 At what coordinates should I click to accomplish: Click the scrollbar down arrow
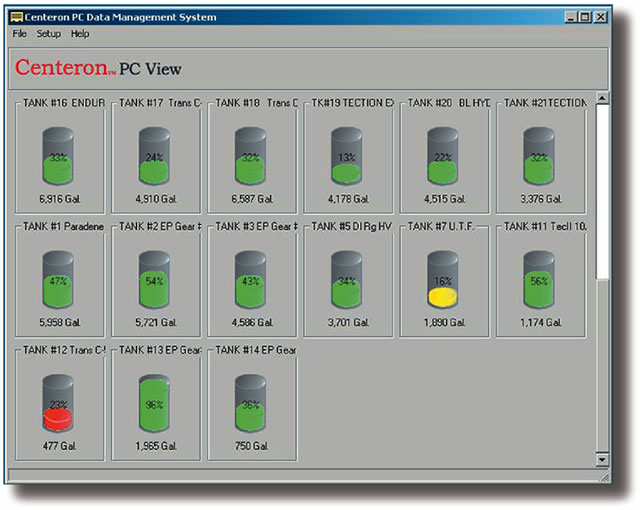(602, 459)
